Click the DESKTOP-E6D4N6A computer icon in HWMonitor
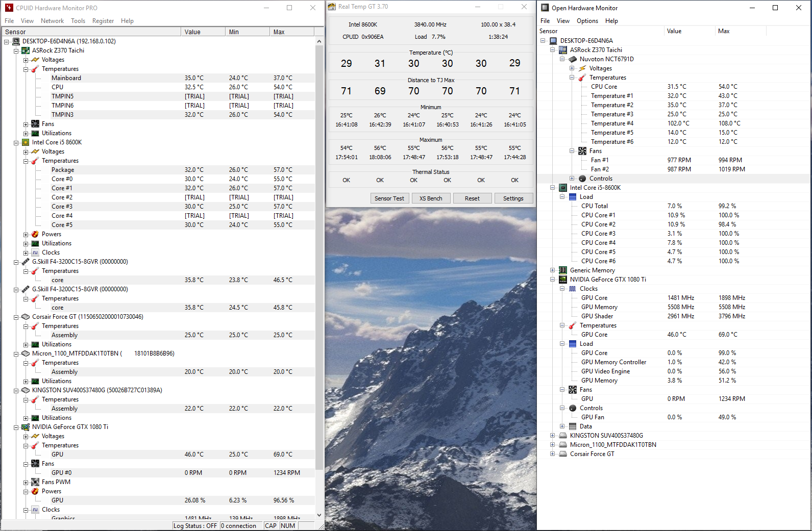 click(x=16, y=41)
